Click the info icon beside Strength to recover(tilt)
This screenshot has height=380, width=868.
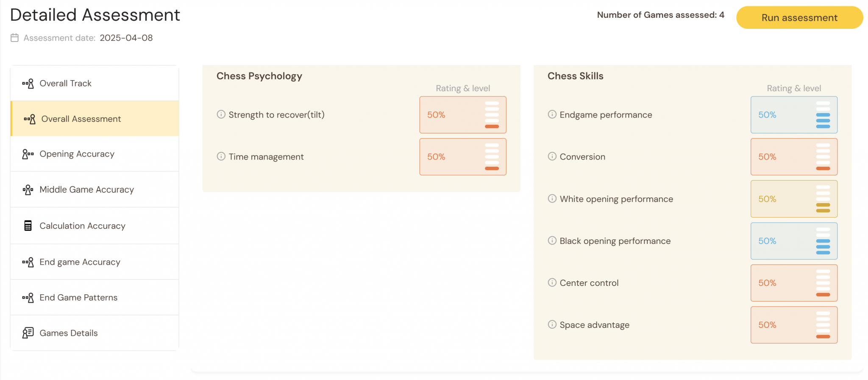(x=221, y=115)
